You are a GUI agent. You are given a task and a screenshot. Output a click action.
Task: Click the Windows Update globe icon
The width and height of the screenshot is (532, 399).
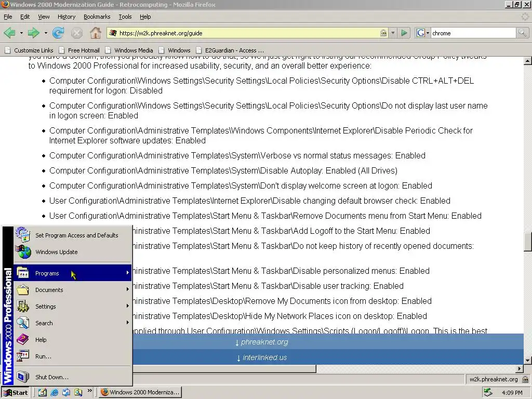point(23,252)
